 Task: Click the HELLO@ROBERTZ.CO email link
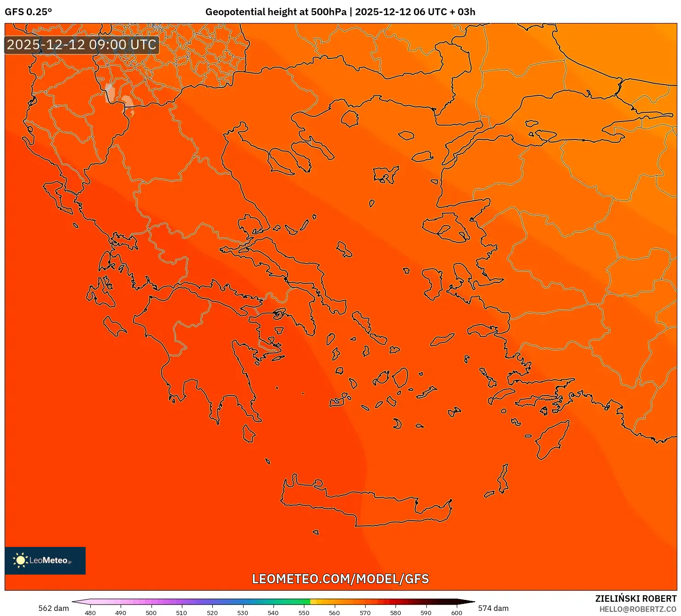pos(637,609)
